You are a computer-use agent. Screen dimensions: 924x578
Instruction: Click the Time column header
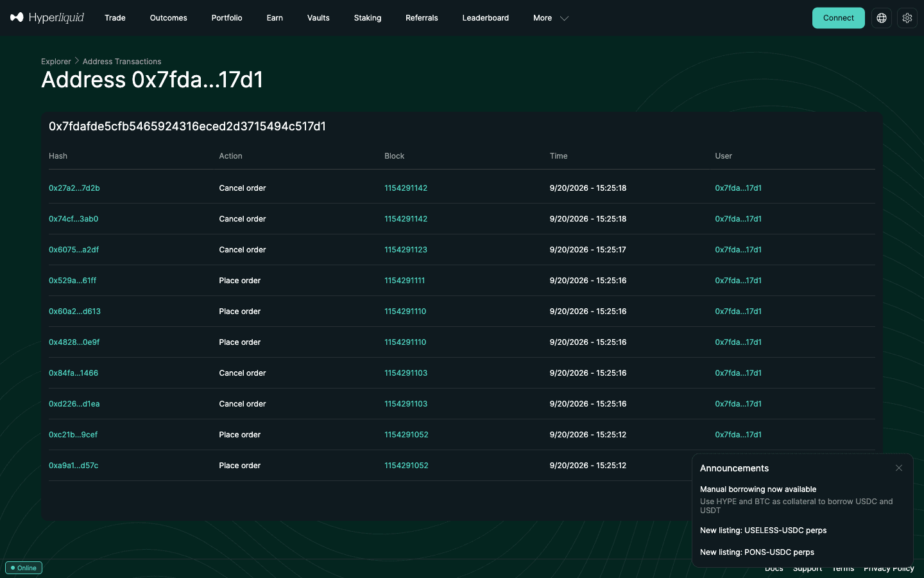(x=559, y=156)
